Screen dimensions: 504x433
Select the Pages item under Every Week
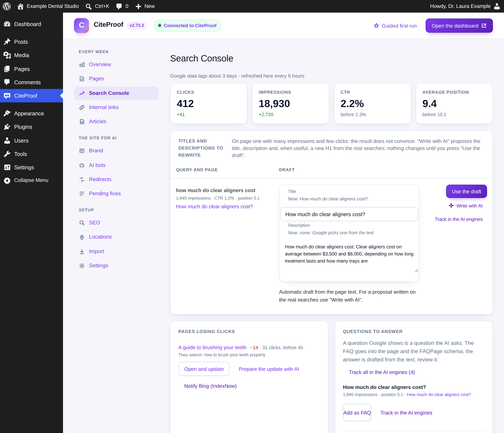(x=117, y=79)
